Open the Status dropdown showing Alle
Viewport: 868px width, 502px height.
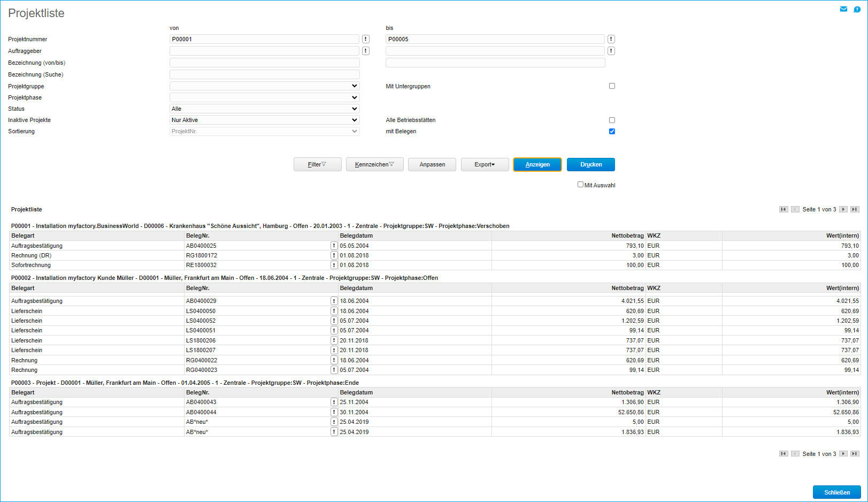point(264,109)
